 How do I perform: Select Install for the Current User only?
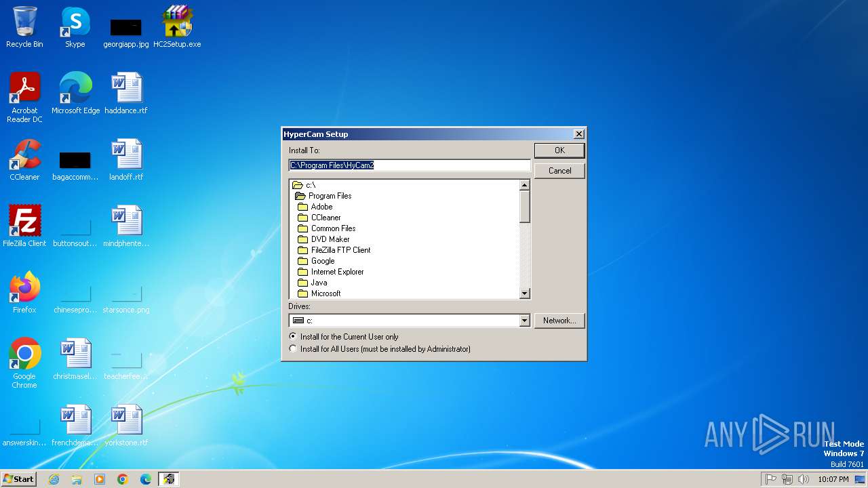[x=343, y=337]
